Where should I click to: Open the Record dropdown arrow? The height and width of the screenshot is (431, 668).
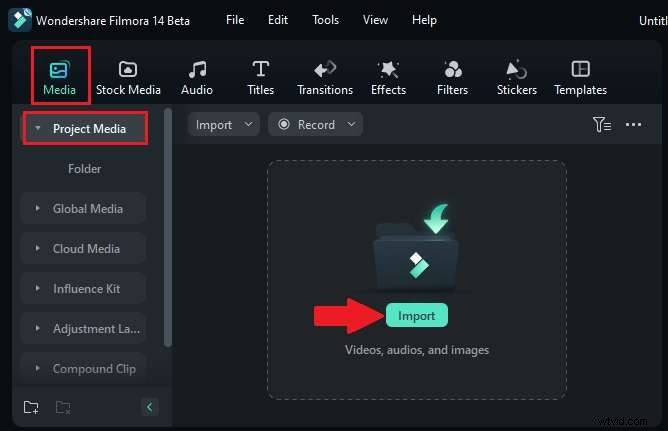351,124
